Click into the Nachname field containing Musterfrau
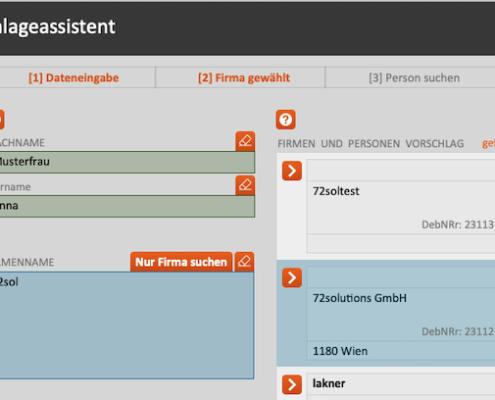Screen dimensions: 495x400 coord(127,162)
